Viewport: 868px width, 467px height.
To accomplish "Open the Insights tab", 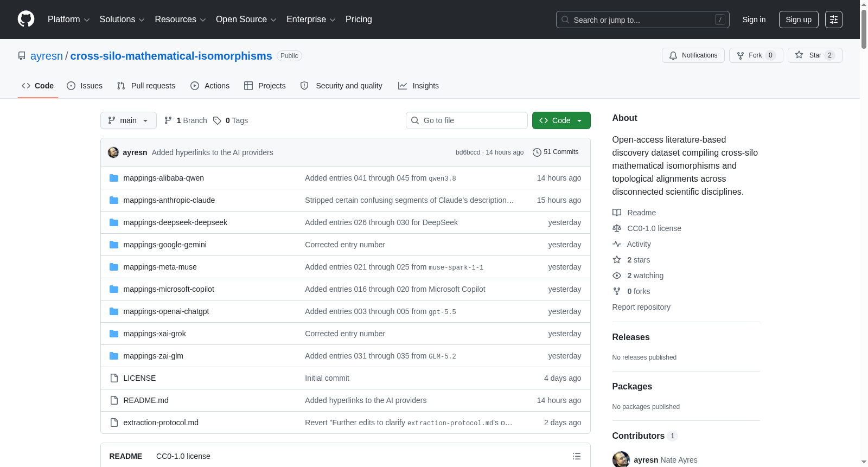I will (418, 86).
